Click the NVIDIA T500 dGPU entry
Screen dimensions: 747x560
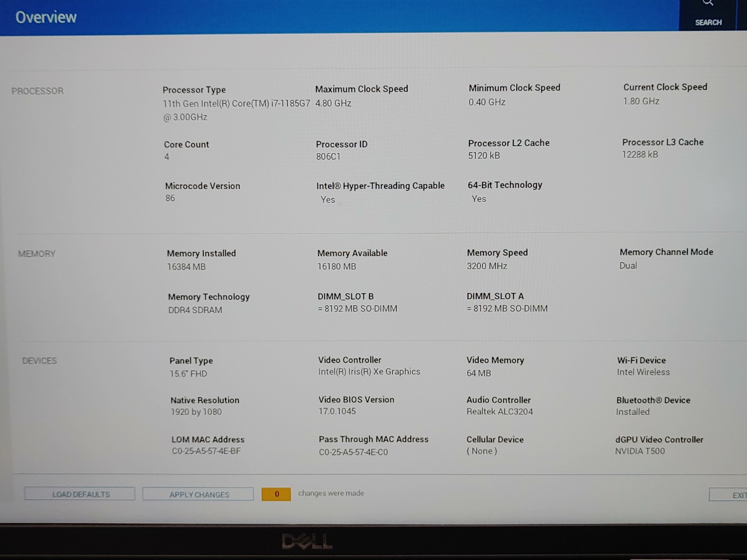tap(640, 451)
